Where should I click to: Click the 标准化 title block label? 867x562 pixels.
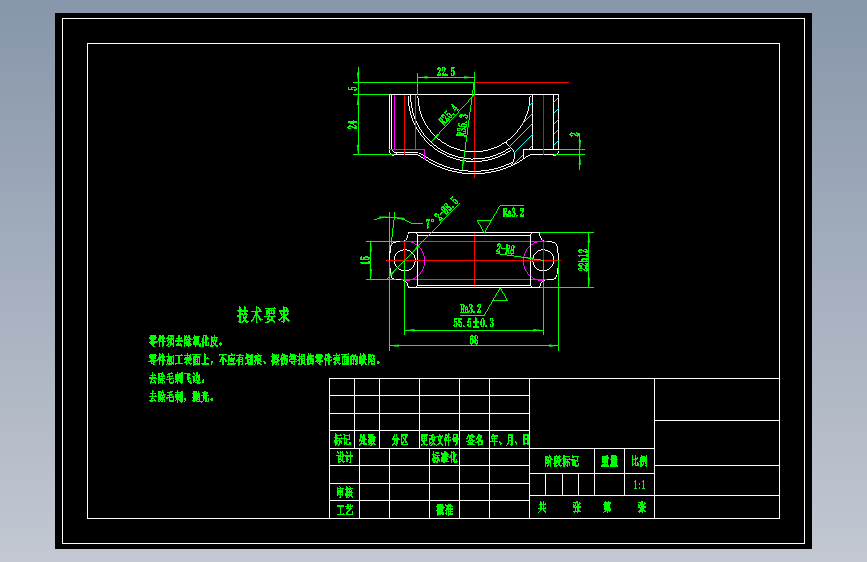(445, 457)
